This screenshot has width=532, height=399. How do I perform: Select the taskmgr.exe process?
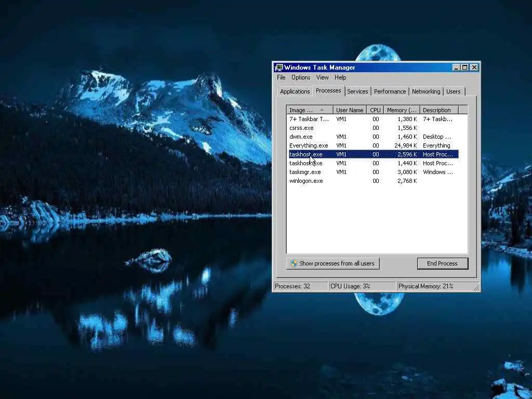[374, 172]
